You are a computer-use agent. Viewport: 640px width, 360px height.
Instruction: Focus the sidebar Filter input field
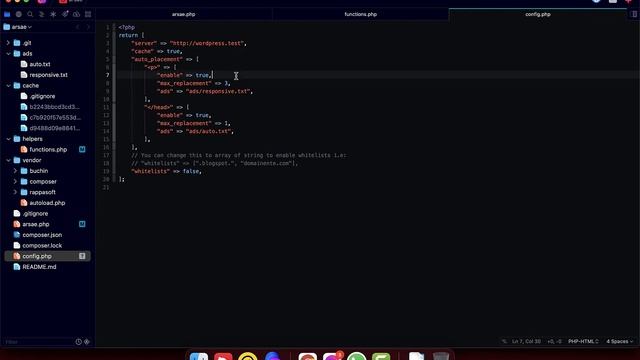tap(38, 342)
